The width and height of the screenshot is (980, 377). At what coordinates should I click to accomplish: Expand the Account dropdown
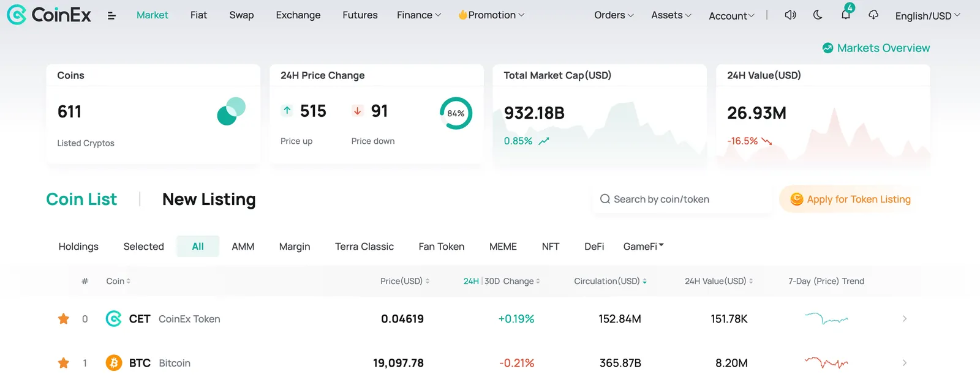731,16
